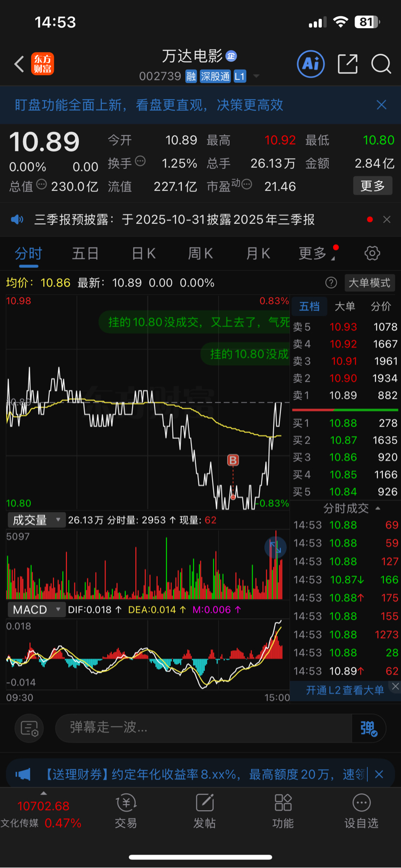Tap the 融 margin badge
Screen dimensions: 401x868
191,77
